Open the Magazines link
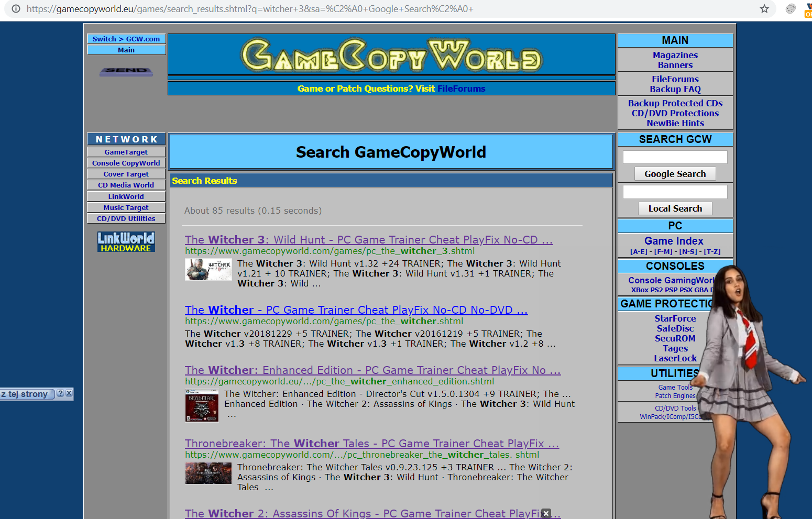This screenshot has width=812, height=519. coord(675,55)
